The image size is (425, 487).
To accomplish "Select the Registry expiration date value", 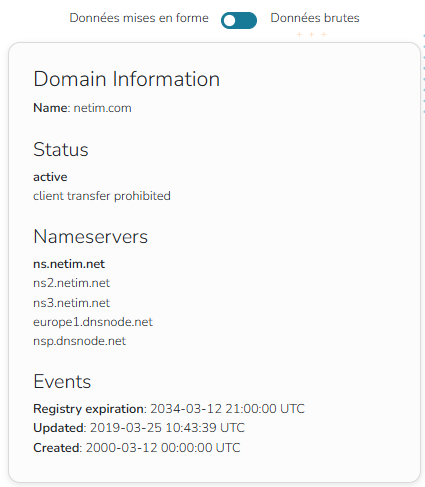I will (x=227, y=409).
